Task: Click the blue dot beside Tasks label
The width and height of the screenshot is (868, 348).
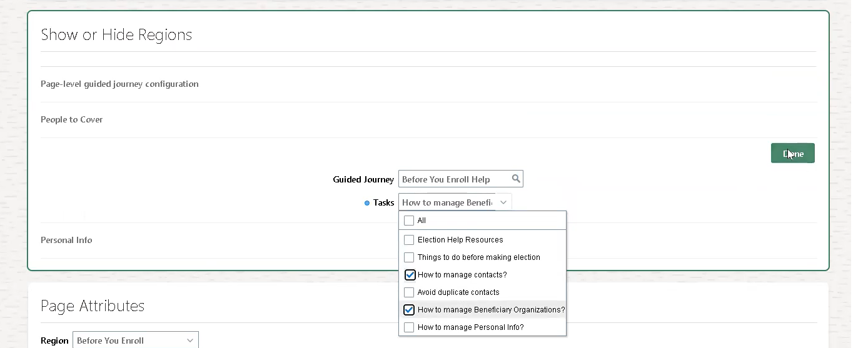Action: (x=367, y=203)
